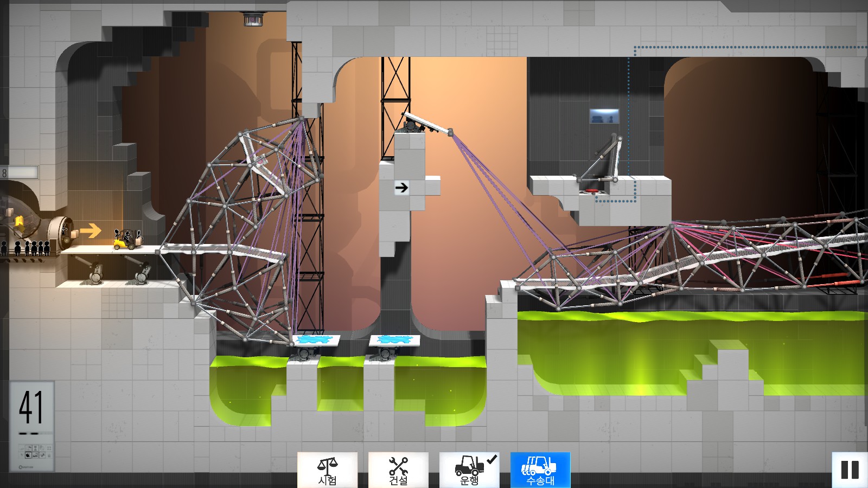Activate the 수송대 convoy button
The height and width of the screenshot is (488, 868).
540,470
